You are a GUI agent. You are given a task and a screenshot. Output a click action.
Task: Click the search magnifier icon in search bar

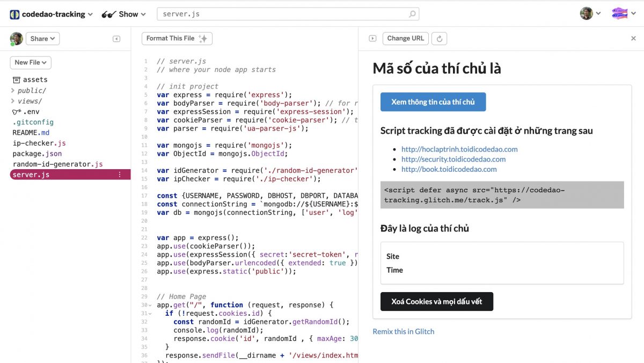412,14
